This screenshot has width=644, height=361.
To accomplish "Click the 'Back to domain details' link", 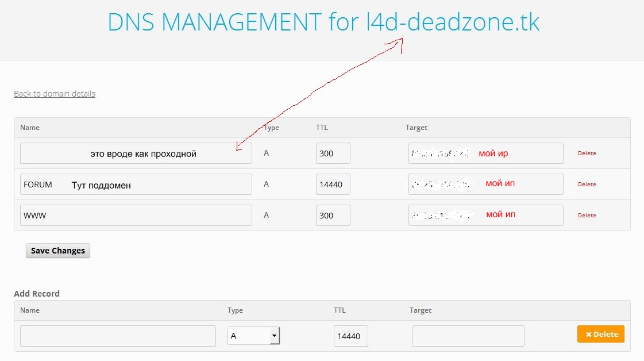I will (55, 94).
